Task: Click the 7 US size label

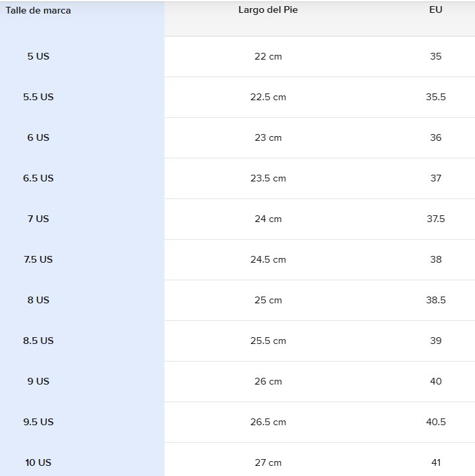Action: 39,219
